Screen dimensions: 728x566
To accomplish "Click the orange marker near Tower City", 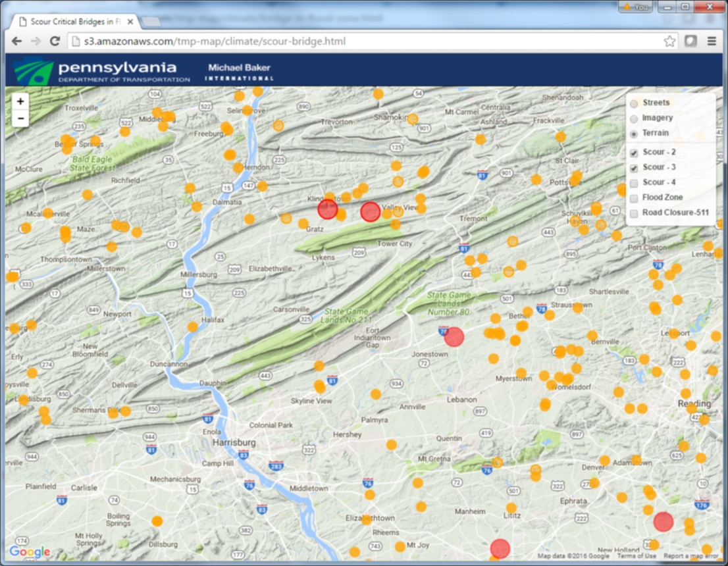I will coord(395,224).
